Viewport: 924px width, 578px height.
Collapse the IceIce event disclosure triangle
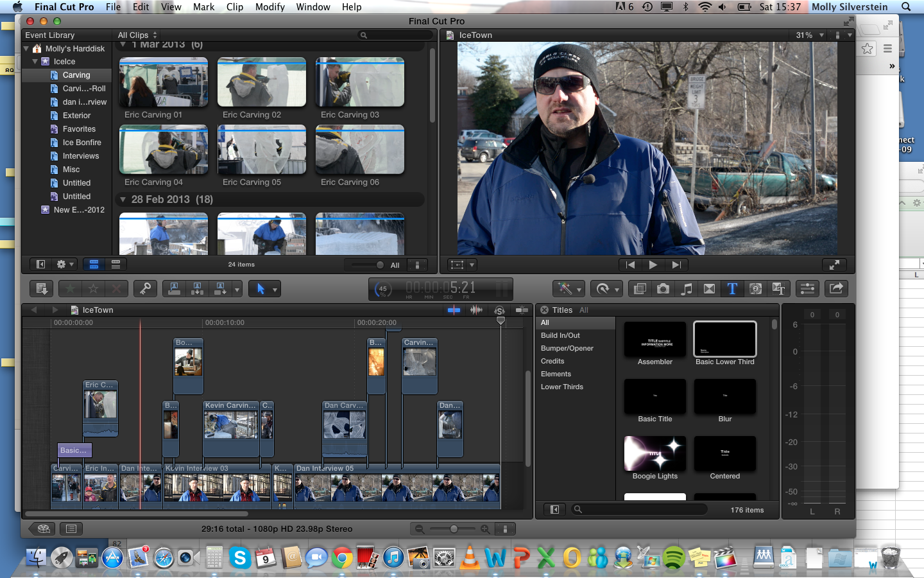pyautogui.click(x=35, y=62)
